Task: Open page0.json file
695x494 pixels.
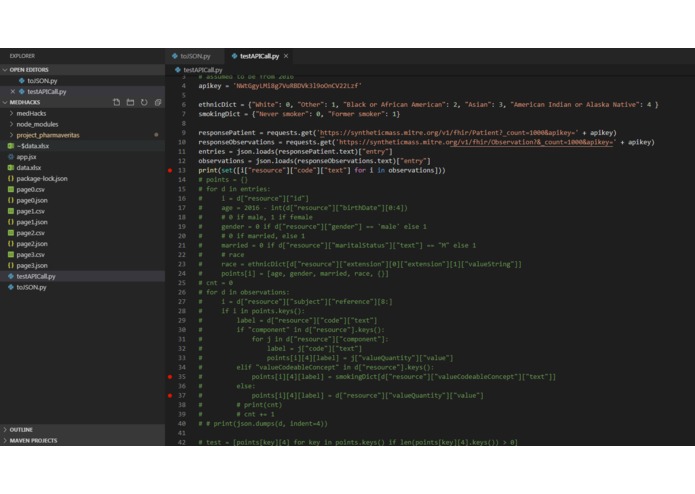Action: pyautogui.click(x=82, y=200)
